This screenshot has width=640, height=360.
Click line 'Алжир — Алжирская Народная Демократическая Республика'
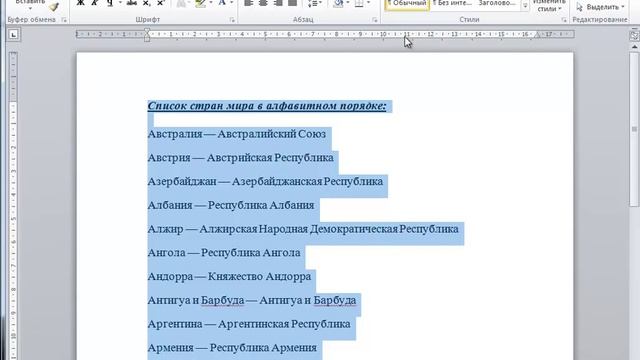click(303, 229)
